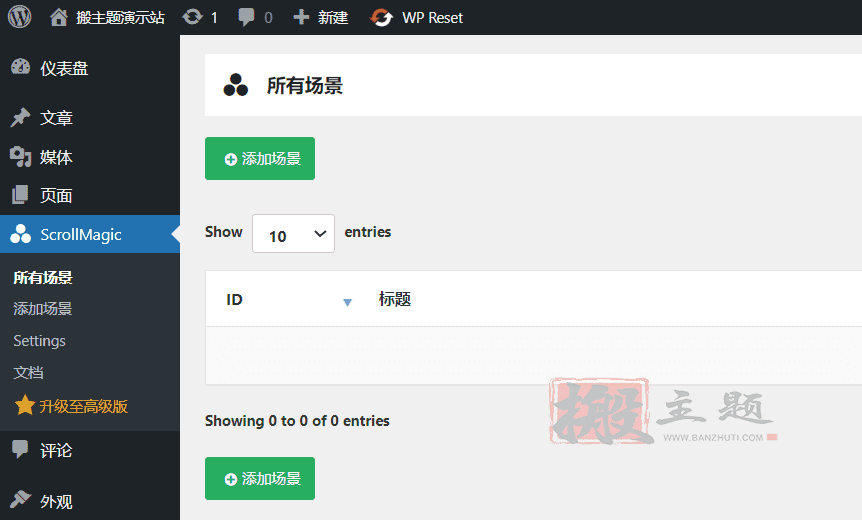
Task: Open the site home icon in admin bar
Action: click(x=58, y=18)
